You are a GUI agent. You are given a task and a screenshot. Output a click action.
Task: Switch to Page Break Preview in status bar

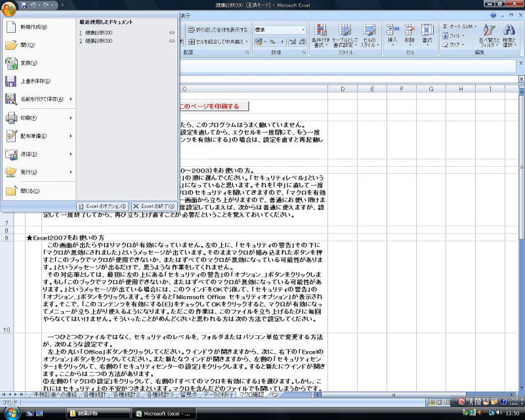[446, 402]
